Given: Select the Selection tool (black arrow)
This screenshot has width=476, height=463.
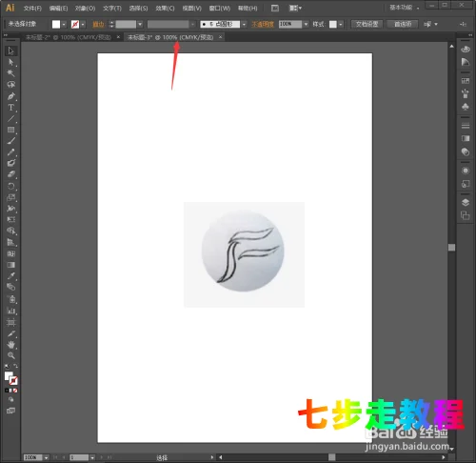Looking at the screenshot, I should (10, 50).
